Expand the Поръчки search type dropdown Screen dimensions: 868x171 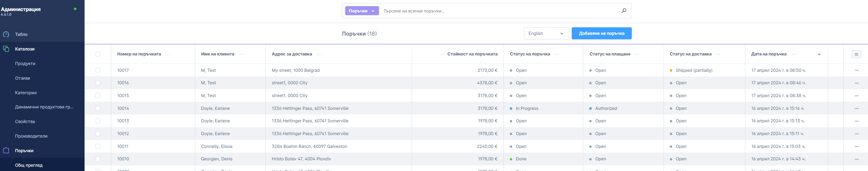click(x=362, y=11)
